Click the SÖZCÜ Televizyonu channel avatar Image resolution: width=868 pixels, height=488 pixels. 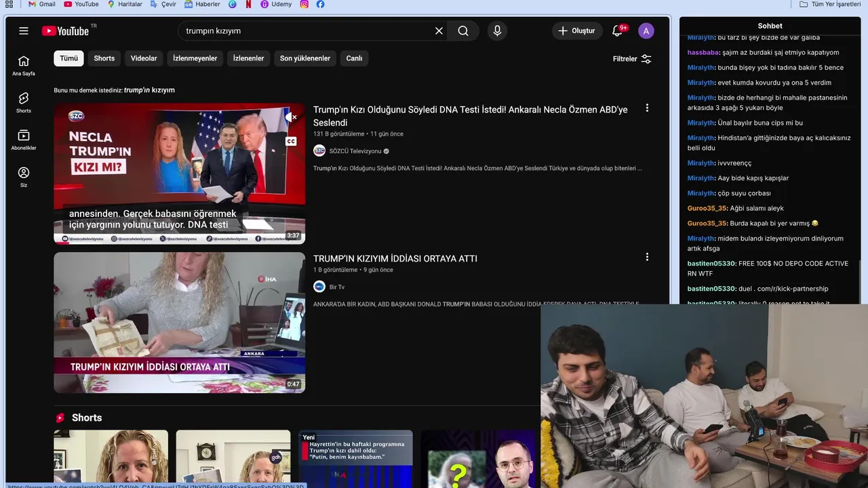[319, 151]
